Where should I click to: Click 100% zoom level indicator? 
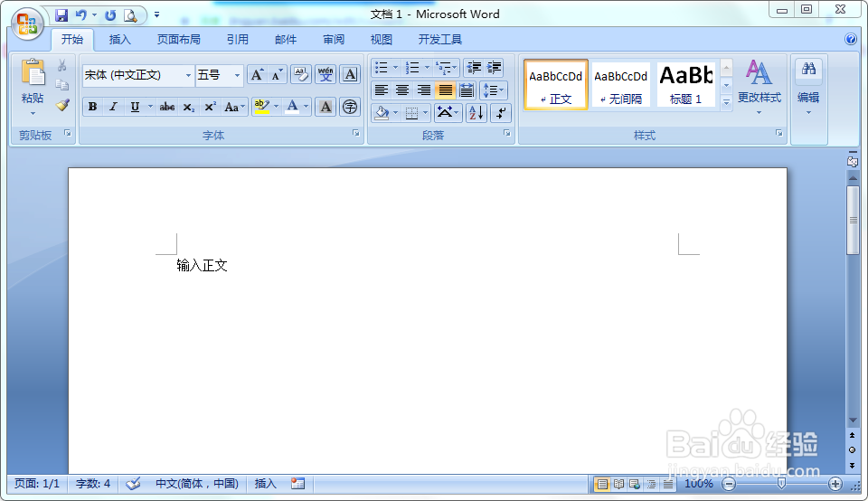(x=699, y=484)
